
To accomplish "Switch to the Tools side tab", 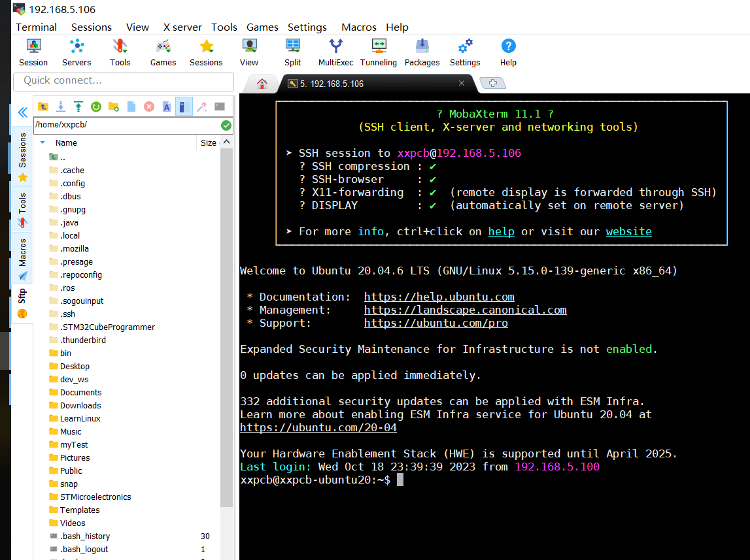I will [x=22, y=210].
